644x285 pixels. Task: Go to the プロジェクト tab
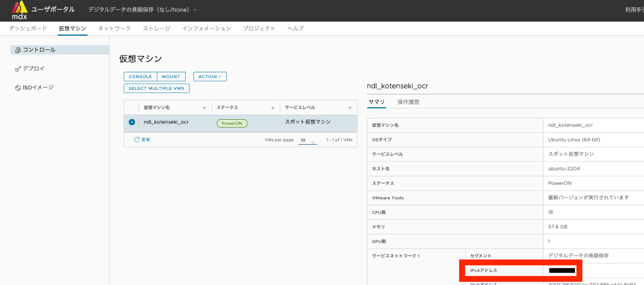(x=259, y=29)
